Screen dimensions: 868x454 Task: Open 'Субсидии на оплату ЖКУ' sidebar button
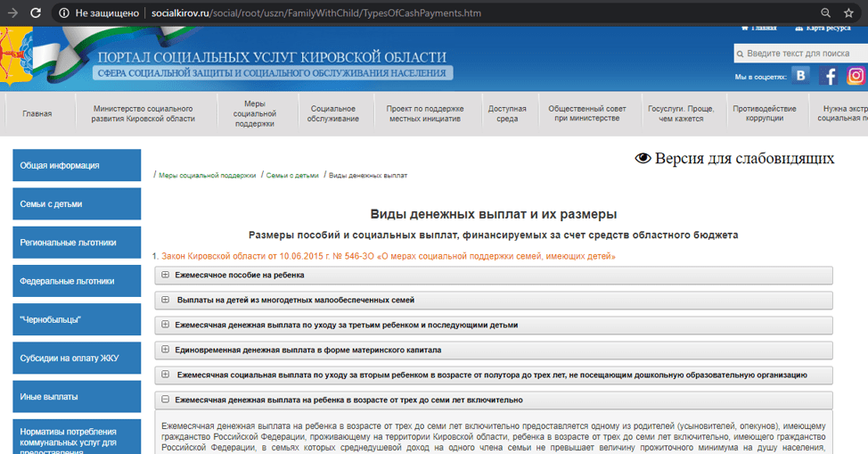pyautogui.click(x=77, y=358)
